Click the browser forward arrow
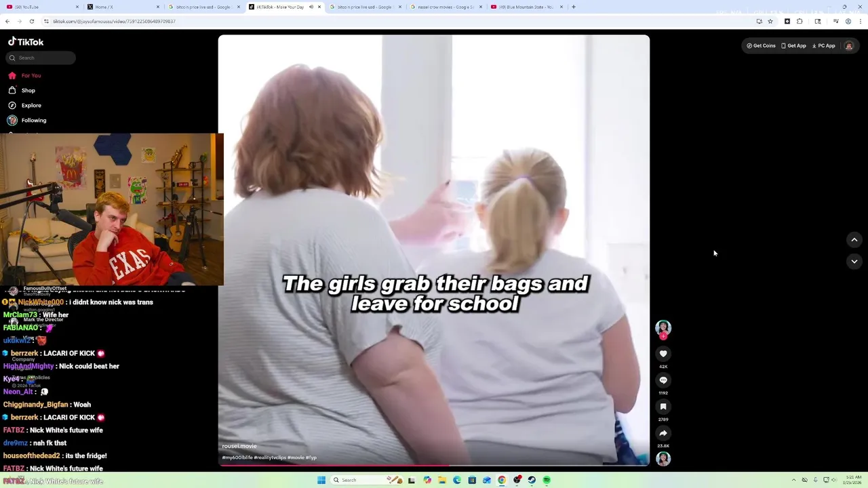This screenshot has height=488, width=868. click(19, 21)
